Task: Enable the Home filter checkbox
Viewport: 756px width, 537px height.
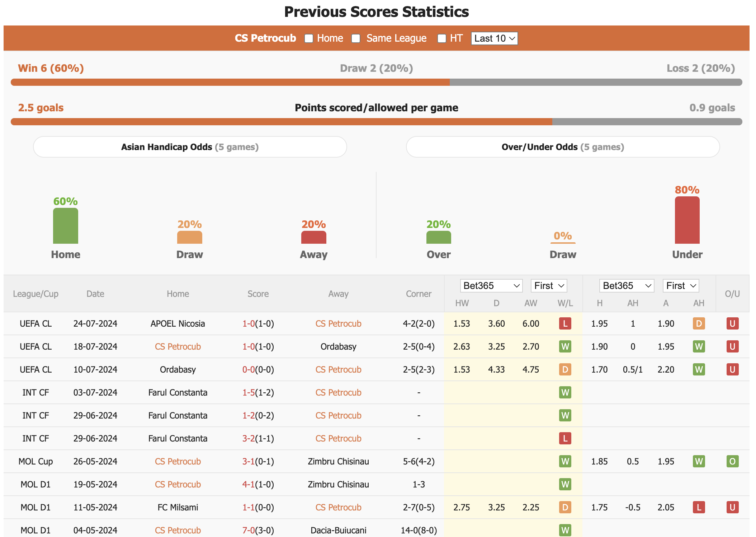Action: point(308,38)
